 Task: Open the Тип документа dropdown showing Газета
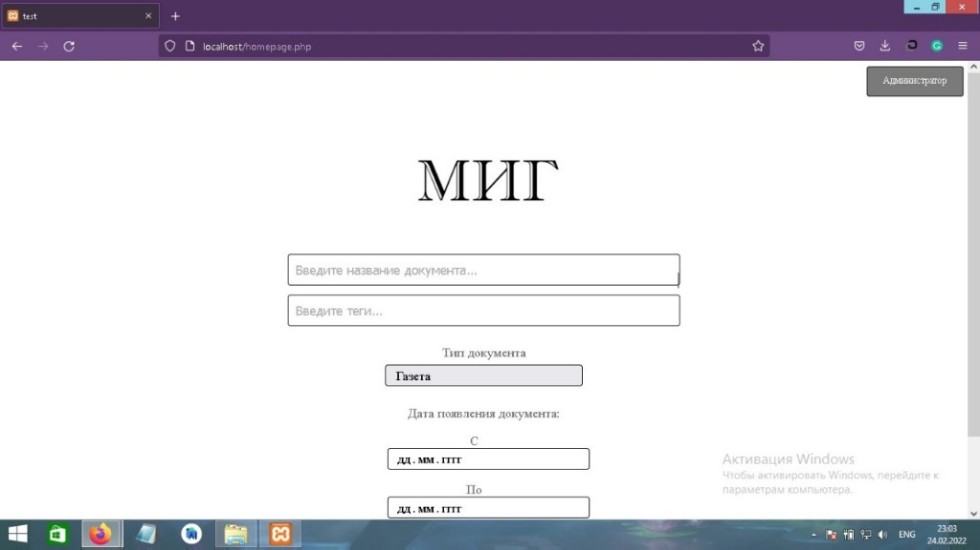point(483,376)
